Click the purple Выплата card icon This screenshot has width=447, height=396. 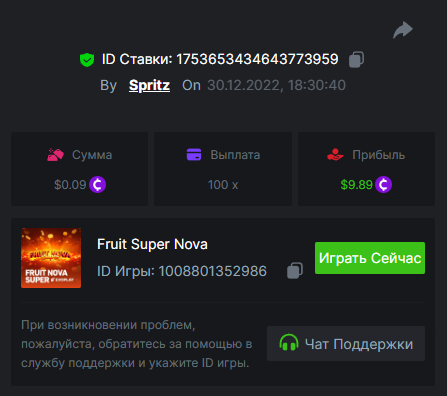click(x=194, y=155)
